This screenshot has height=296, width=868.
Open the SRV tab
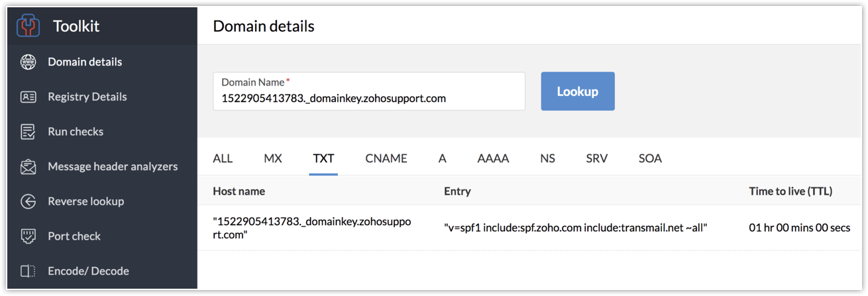pos(597,158)
